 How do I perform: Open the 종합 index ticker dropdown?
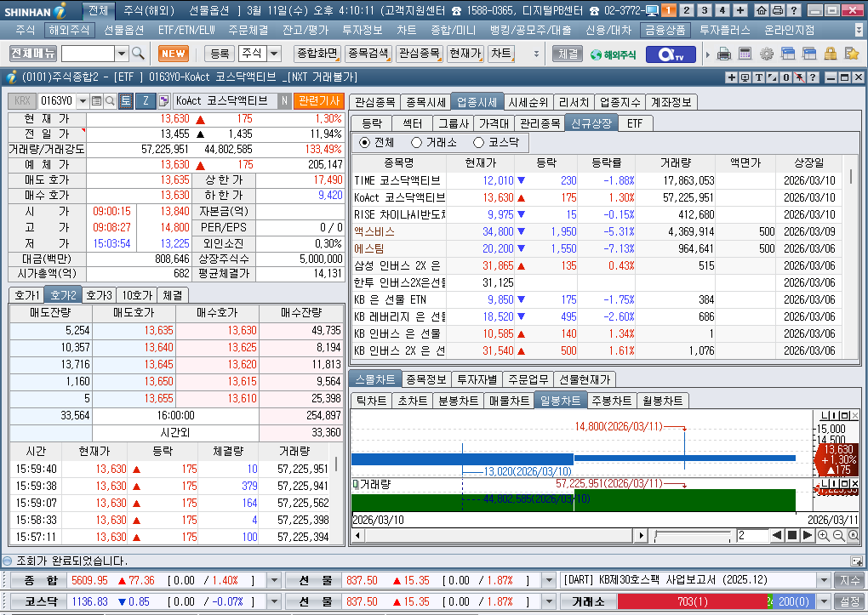pos(274,580)
